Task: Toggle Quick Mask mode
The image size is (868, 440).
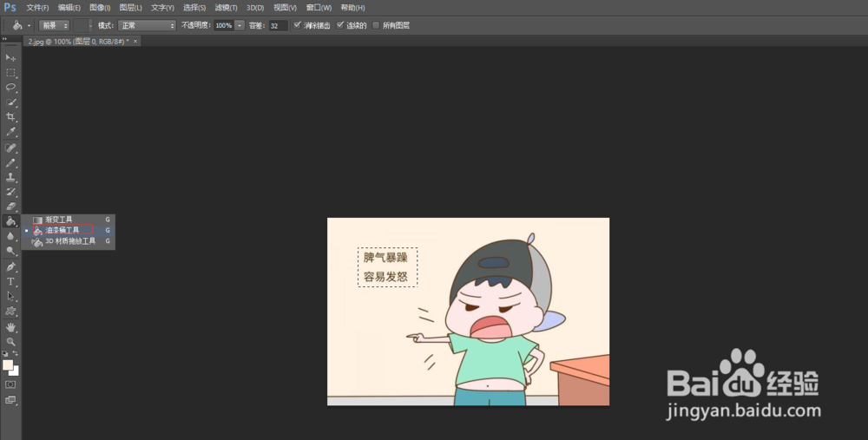Action: tap(10, 384)
